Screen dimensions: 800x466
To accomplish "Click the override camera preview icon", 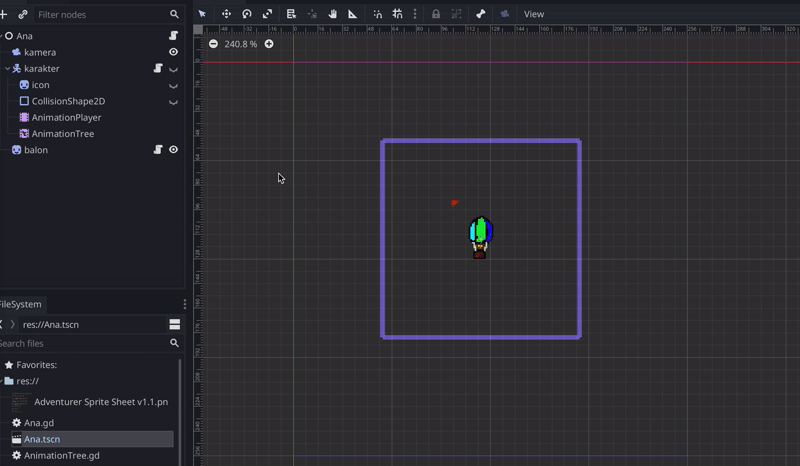I will 505,14.
